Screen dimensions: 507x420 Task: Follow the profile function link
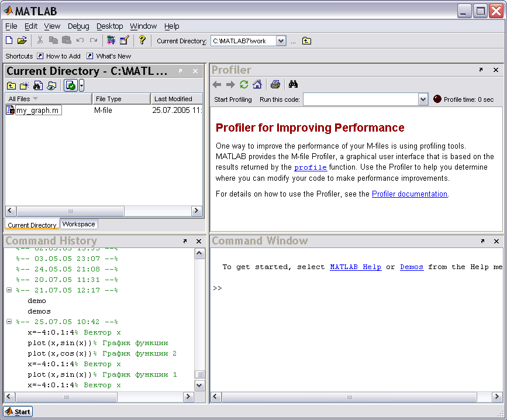[x=311, y=167]
